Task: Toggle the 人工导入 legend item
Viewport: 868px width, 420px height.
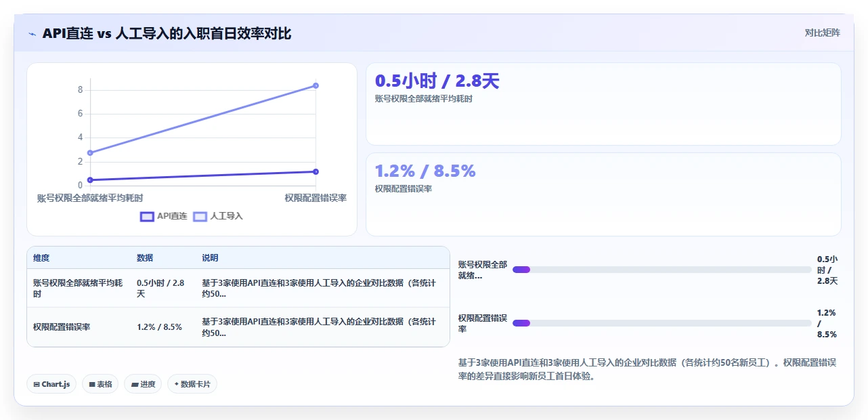Action: click(x=218, y=216)
